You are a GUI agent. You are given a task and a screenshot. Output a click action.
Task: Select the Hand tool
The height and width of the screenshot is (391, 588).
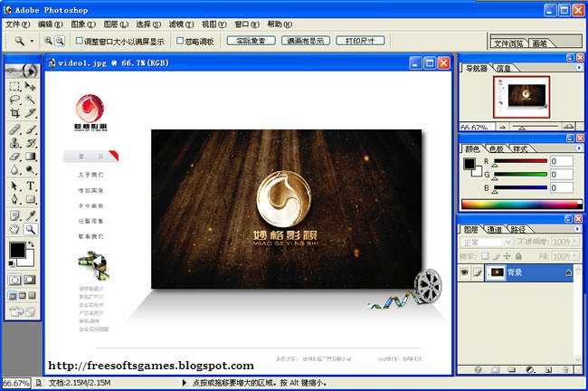pyautogui.click(x=14, y=229)
